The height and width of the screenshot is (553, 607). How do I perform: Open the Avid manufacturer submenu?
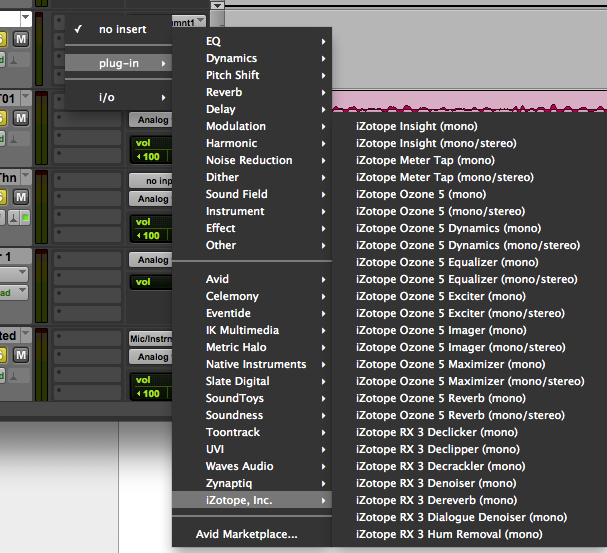[252, 279]
